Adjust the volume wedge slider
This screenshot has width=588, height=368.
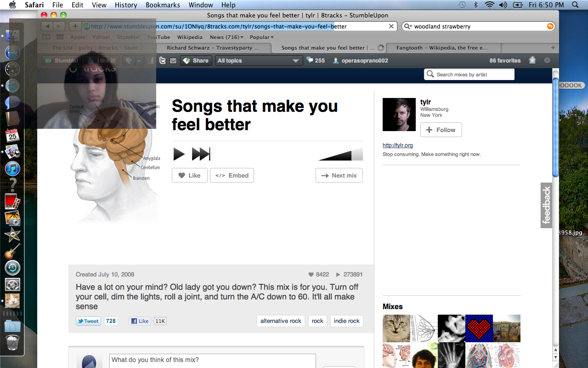click(x=340, y=155)
